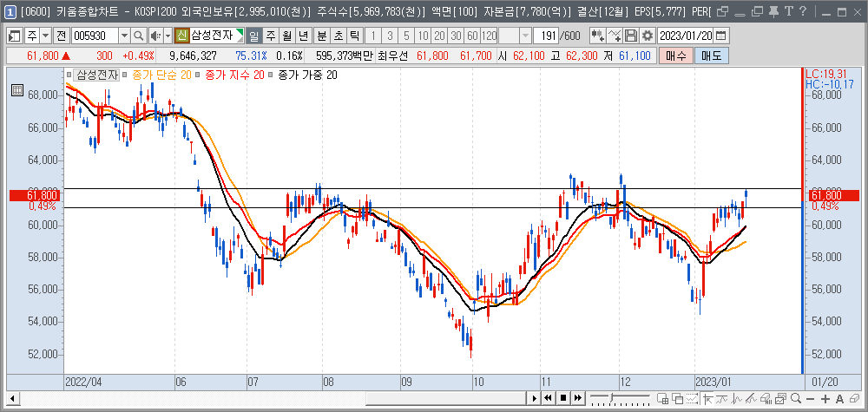868x412 pixels.
Task: Open the stock code 005930 dropdown arrow
Action: [124, 36]
